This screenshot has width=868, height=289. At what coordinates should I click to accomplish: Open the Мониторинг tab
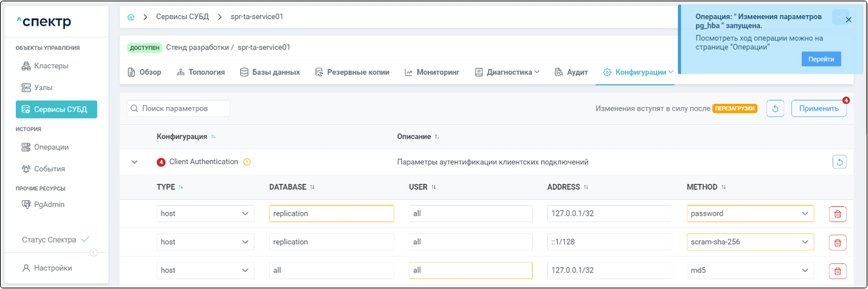click(x=431, y=72)
